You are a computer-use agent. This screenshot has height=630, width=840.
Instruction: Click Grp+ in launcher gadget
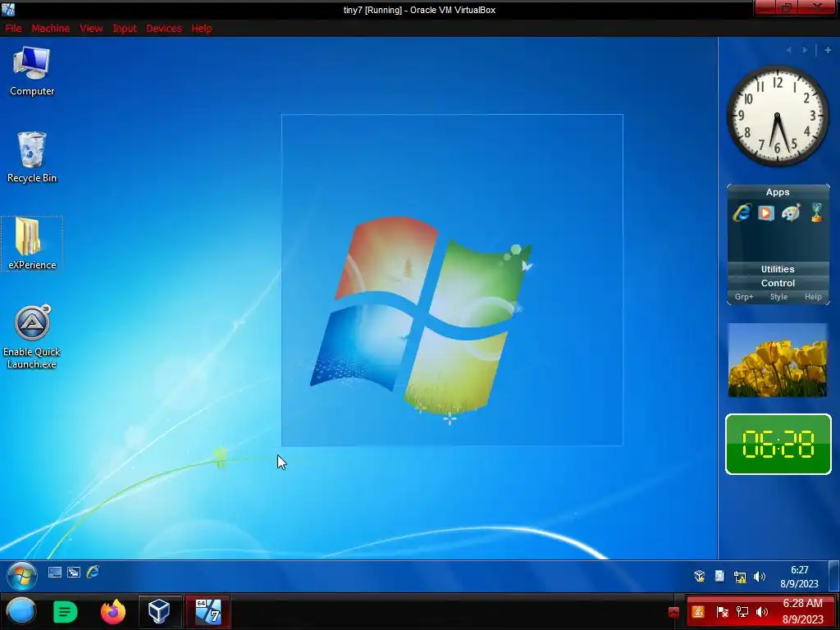coord(743,297)
